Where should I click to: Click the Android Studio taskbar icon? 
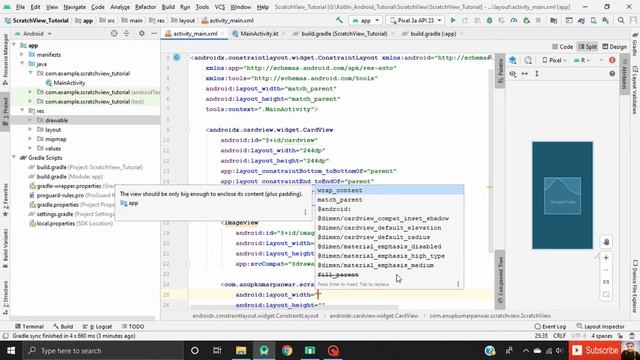[264, 350]
